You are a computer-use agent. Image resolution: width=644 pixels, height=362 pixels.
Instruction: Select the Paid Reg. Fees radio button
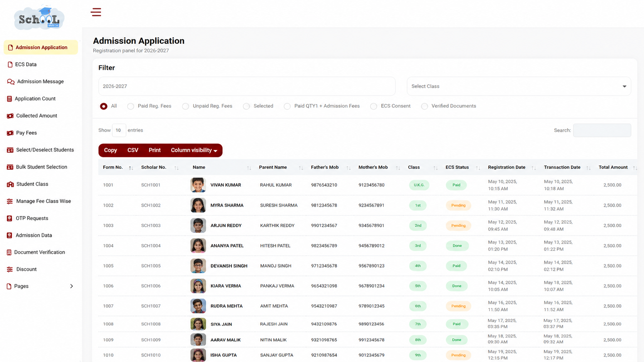click(x=131, y=106)
